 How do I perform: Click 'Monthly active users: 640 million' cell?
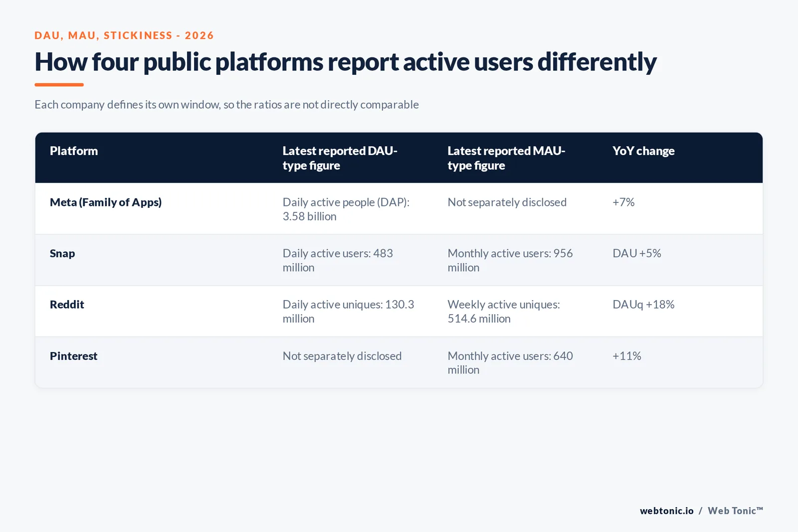click(510, 363)
